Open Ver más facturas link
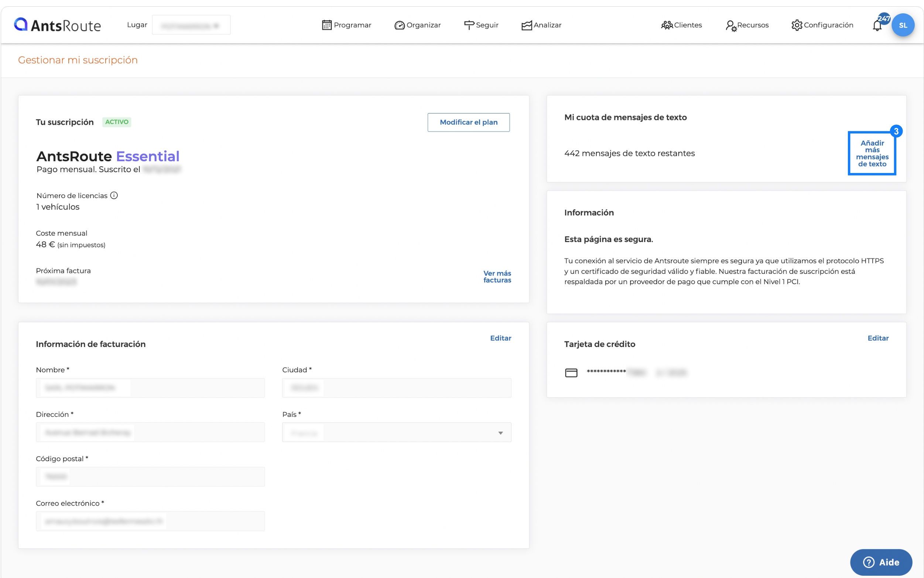Image resolution: width=924 pixels, height=578 pixels. point(497,276)
